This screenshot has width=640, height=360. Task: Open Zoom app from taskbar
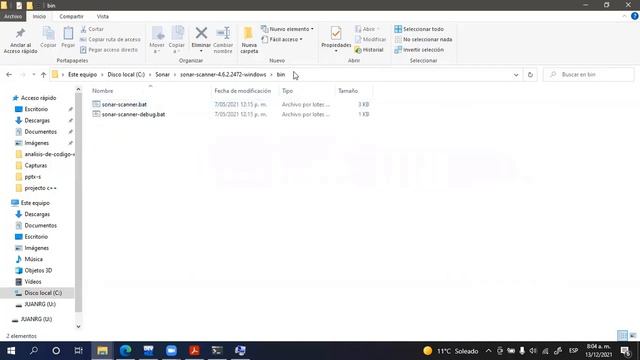tap(171, 351)
